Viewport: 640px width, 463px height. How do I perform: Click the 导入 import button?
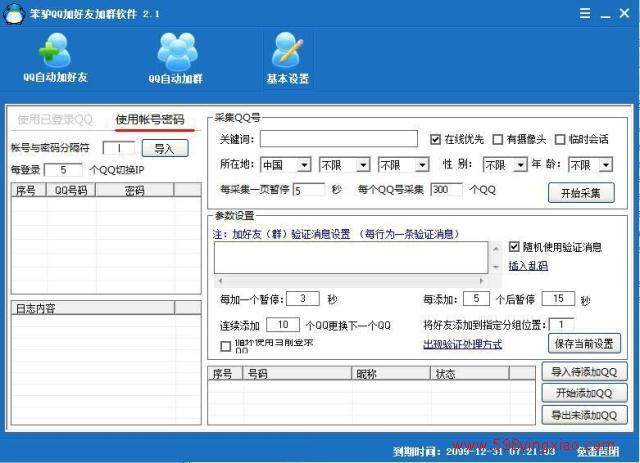(165, 148)
